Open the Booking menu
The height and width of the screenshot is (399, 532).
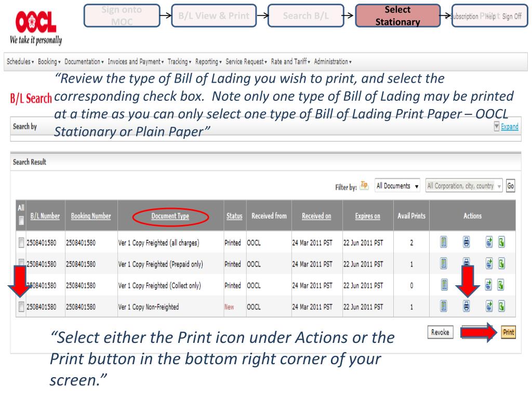[x=49, y=62]
